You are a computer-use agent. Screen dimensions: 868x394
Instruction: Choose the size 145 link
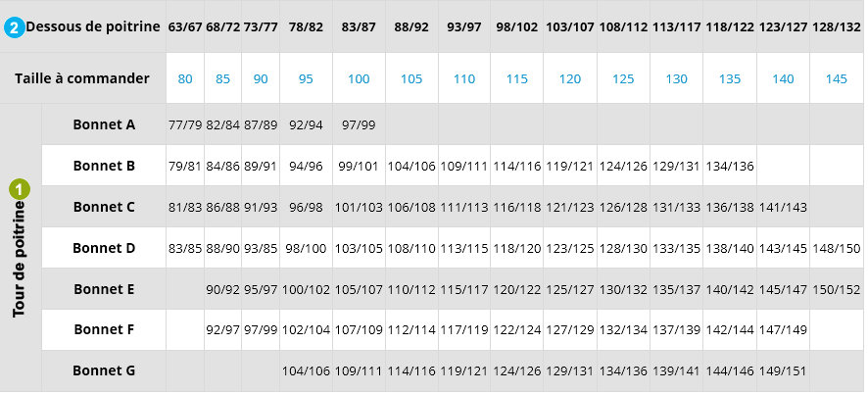836,79
